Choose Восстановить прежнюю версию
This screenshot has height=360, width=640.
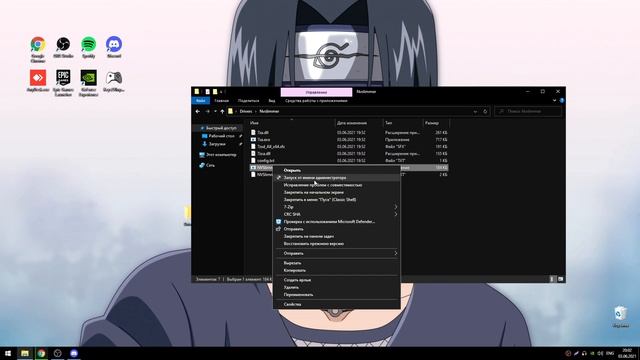coord(337,244)
